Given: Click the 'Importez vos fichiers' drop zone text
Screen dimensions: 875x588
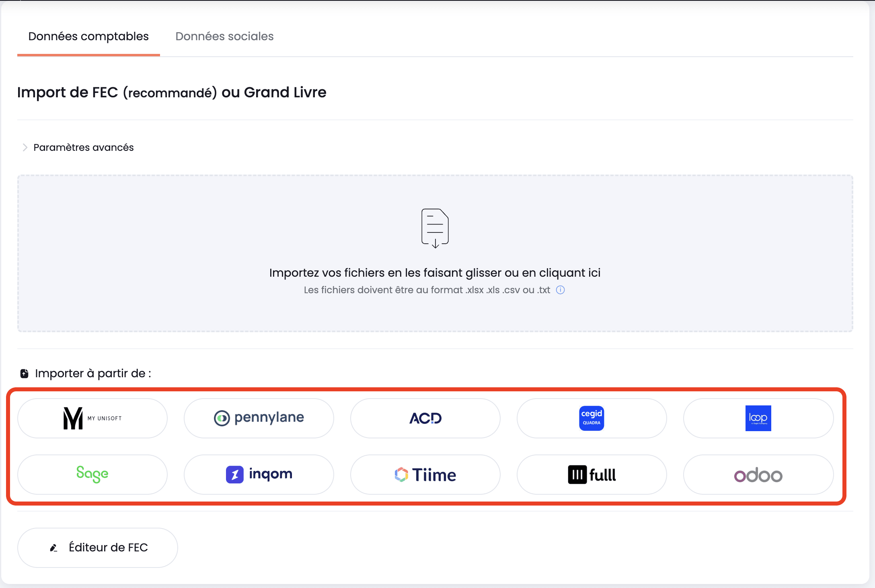Looking at the screenshot, I should (435, 273).
